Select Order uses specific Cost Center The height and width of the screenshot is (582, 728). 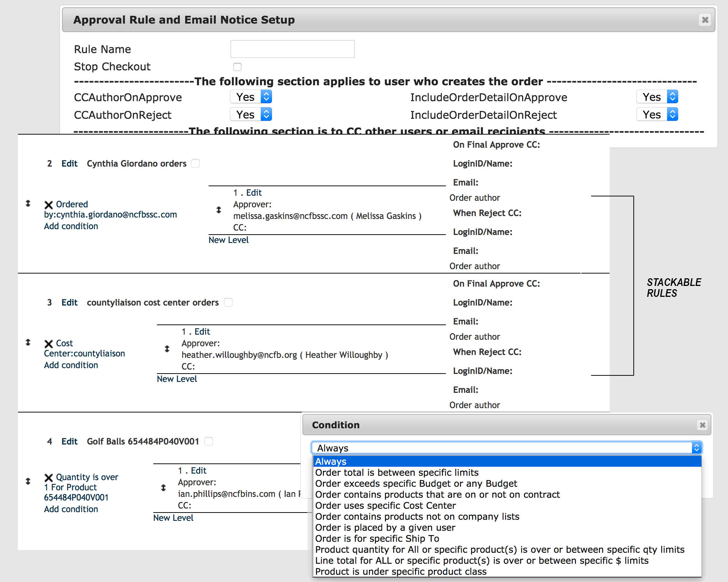tap(507, 506)
